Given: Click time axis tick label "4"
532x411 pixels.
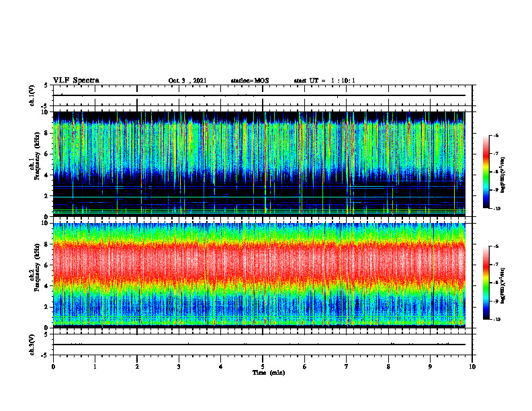Looking at the screenshot, I should coord(221,367).
